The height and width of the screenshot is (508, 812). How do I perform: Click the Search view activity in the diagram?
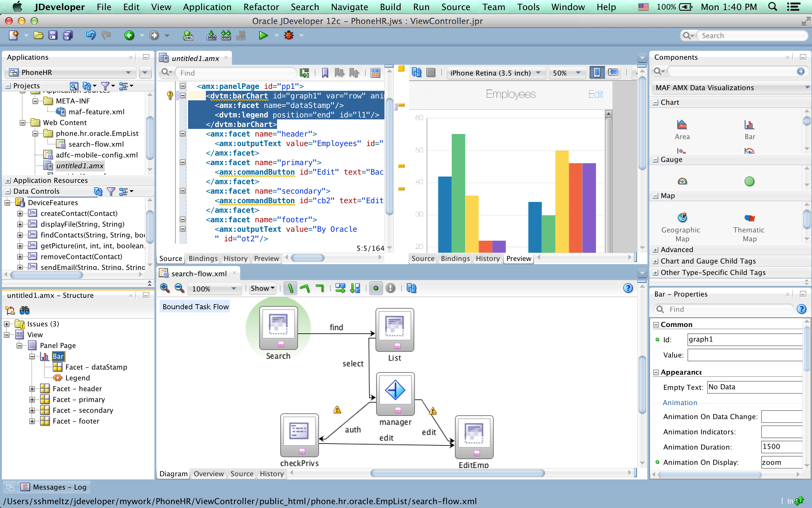click(x=278, y=328)
